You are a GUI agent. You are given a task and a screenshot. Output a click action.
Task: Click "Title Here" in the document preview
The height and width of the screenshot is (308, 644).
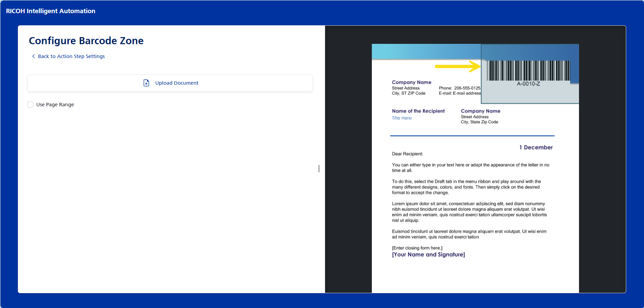click(x=401, y=118)
